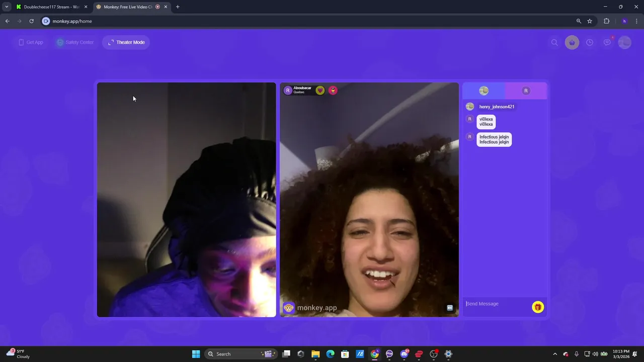Viewport: 644px width, 362px height.
Task: Click the Get App button
Action: tap(31, 42)
